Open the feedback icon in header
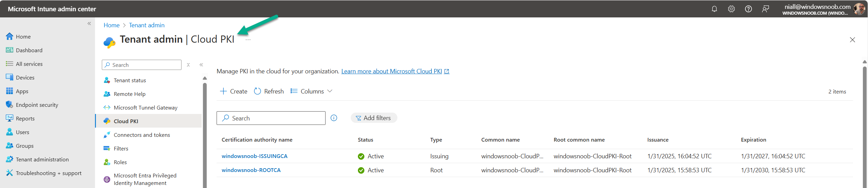This screenshot has height=188, width=868. [765, 9]
